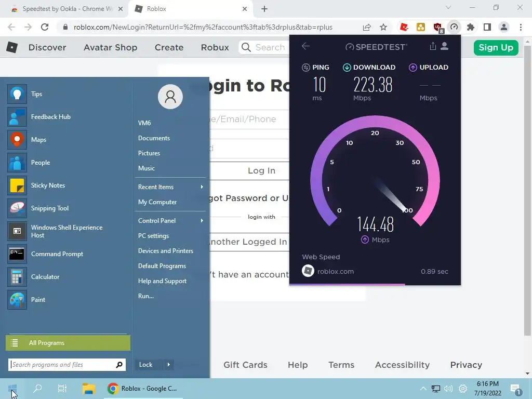The image size is (532, 399).
Task: Open Chrome side panel icon
Action: [x=487, y=27]
